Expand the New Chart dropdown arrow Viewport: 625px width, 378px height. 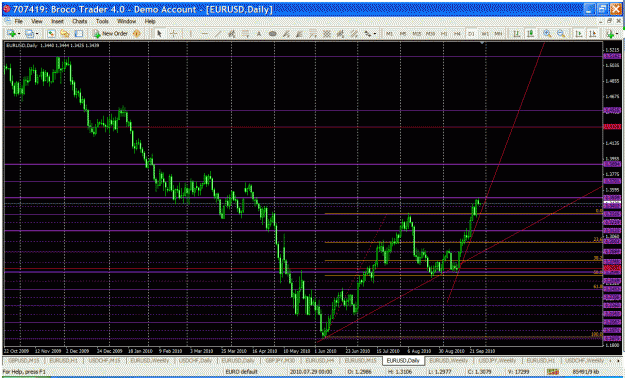(x=18, y=34)
